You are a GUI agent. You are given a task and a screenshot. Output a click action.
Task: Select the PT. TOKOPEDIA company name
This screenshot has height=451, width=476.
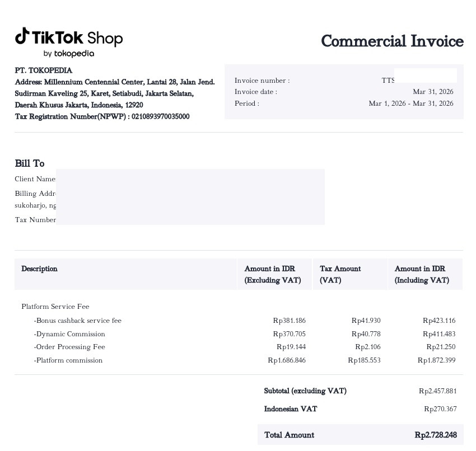44,71
